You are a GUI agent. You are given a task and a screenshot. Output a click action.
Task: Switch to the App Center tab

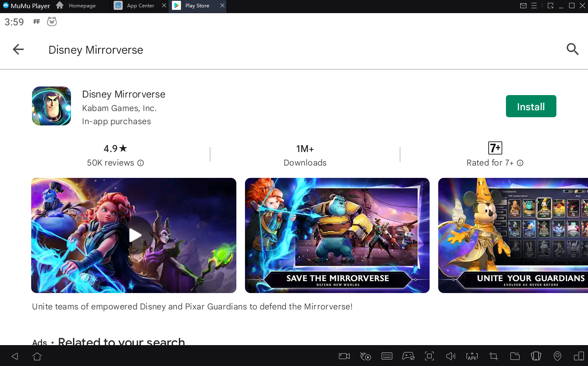click(140, 6)
